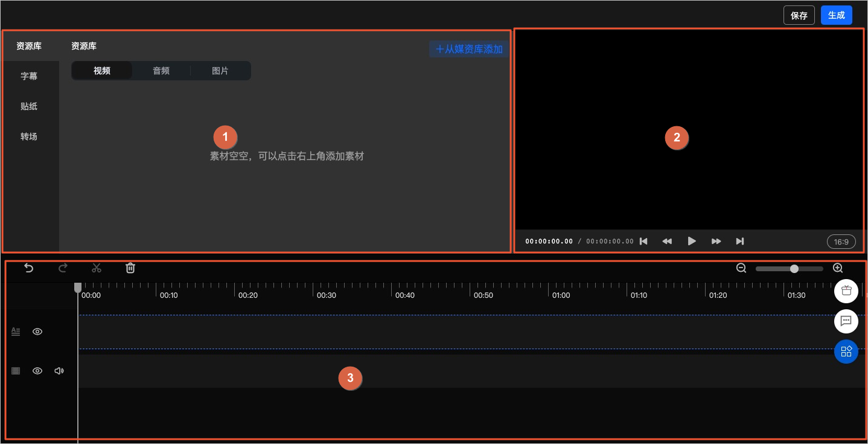
Task: Toggle video track visibility eye
Action: (37, 371)
